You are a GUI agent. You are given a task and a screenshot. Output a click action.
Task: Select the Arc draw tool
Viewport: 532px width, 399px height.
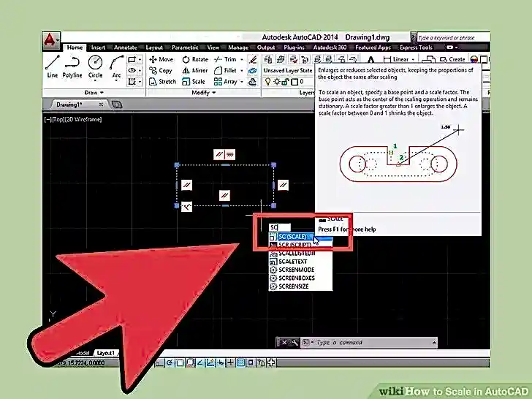pos(116,66)
